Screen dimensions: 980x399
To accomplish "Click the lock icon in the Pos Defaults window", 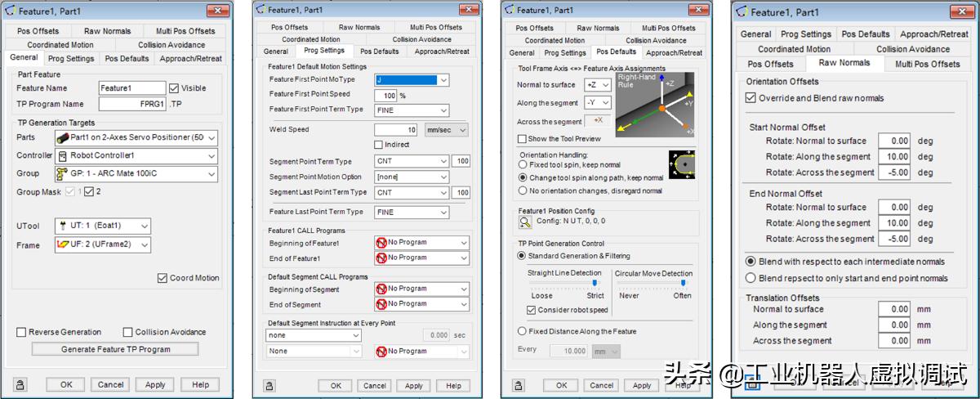I will (517, 385).
